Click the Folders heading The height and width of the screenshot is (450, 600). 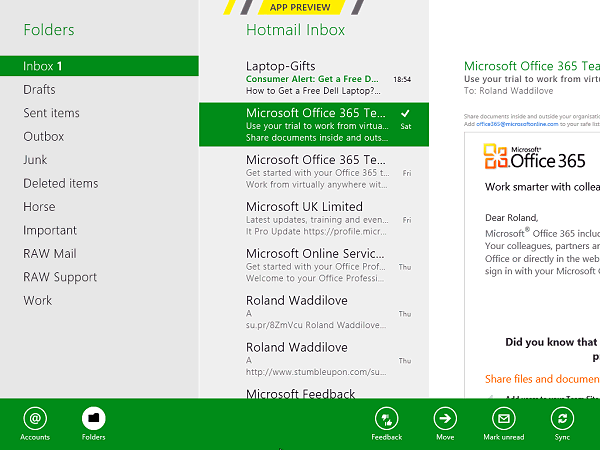point(49,30)
